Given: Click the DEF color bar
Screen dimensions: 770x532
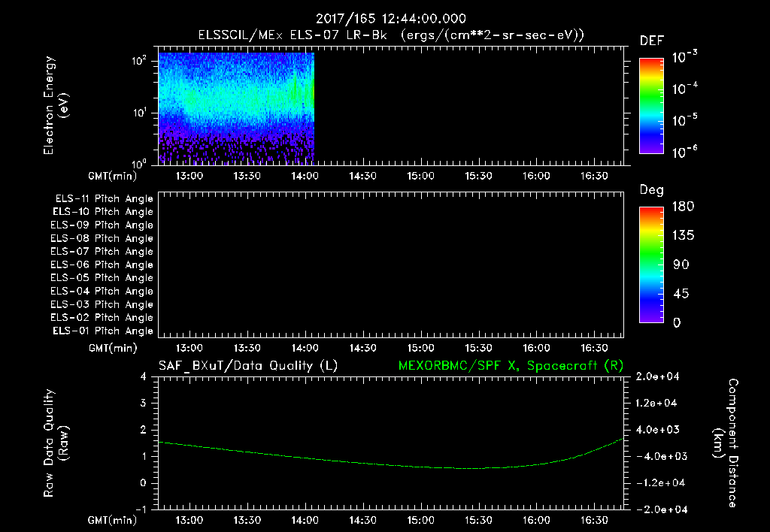Looking at the screenshot, I should 651,106.
